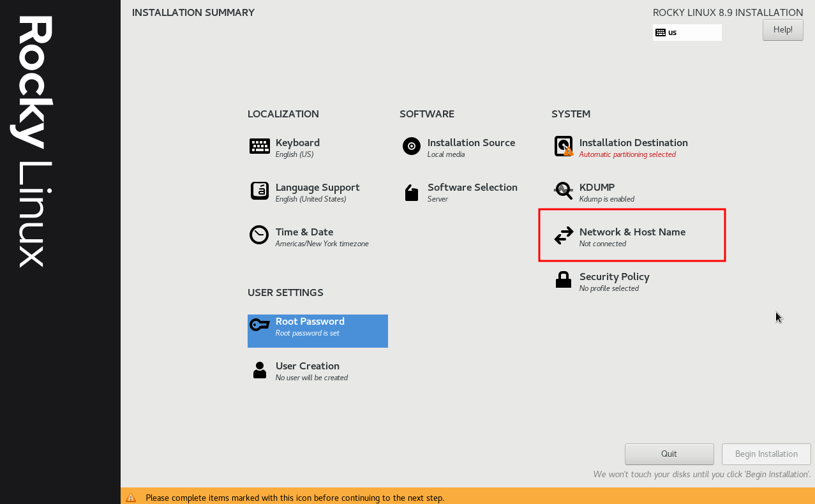Click the warning icon in the bottom bar
This screenshot has height=504, width=815.
(131, 498)
